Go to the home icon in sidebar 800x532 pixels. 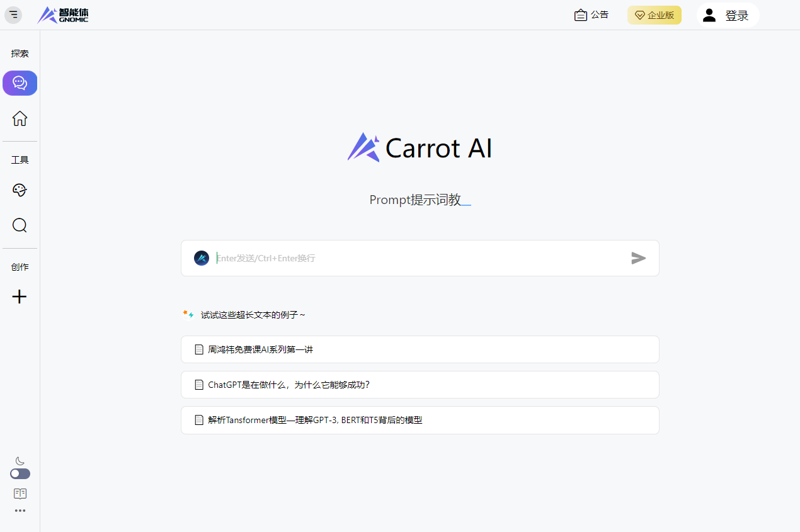coord(20,118)
